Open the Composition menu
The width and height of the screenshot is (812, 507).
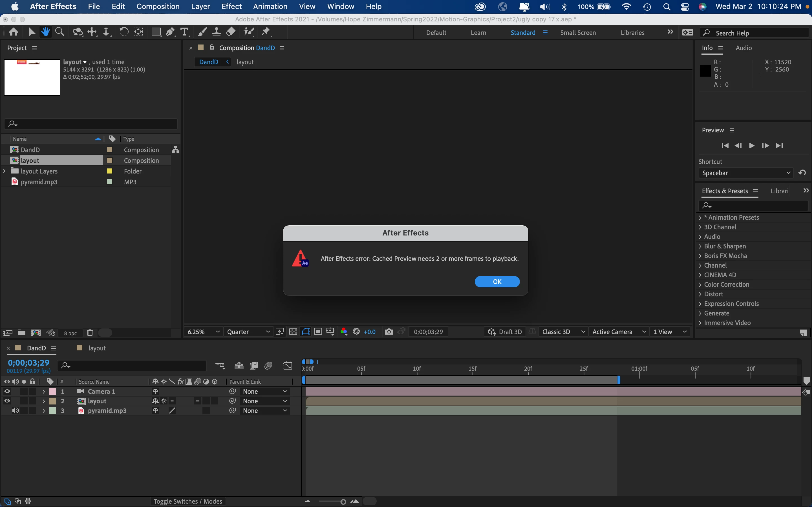pyautogui.click(x=158, y=6)
